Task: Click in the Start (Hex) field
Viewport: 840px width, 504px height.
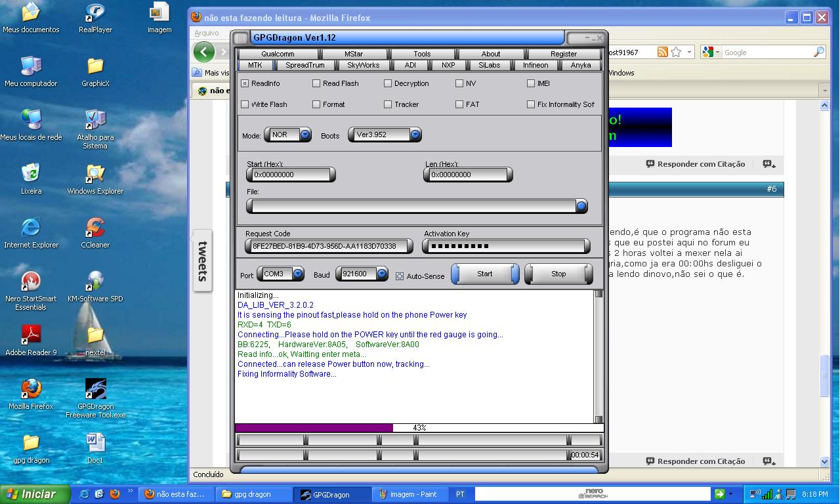Action: [x=291, y=175]
